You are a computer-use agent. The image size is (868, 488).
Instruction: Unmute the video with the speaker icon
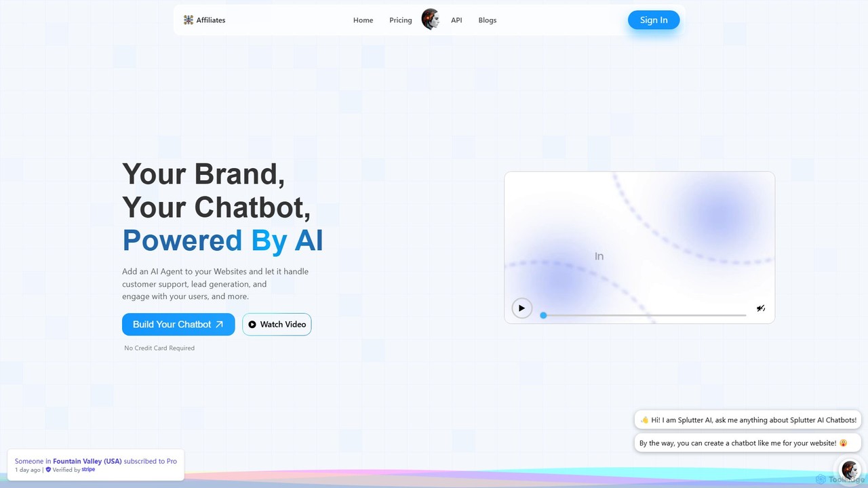click(761, 308)
